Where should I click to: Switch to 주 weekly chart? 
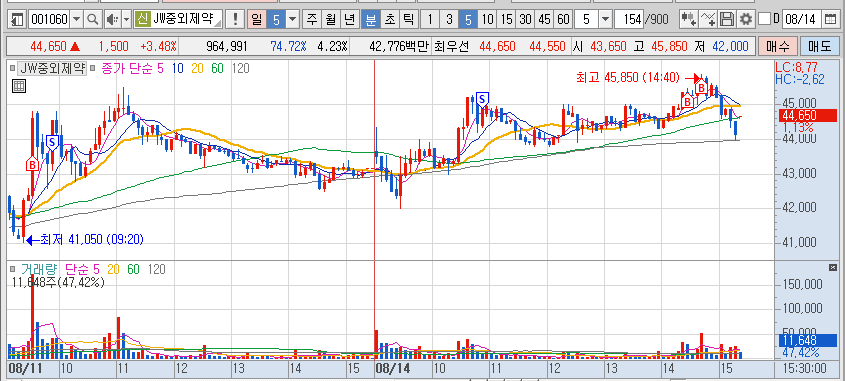click(311, 20)
